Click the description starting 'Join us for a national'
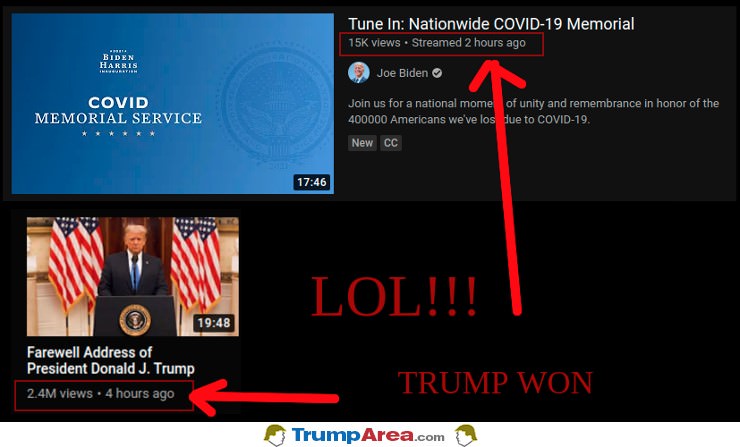Screen dimensions: 740x447 tap(533, 111)
